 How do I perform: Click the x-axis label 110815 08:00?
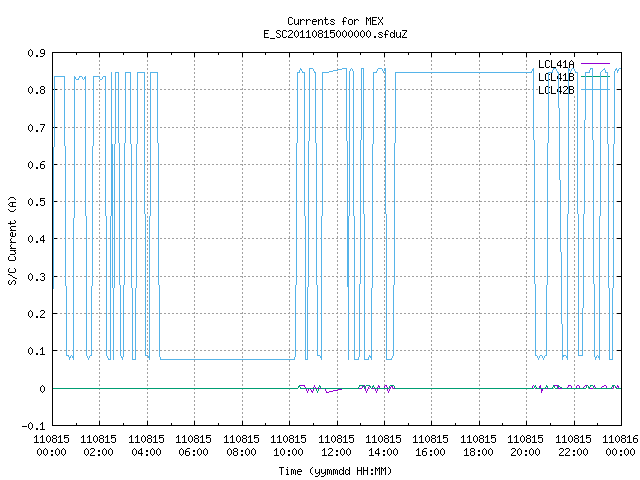(241, 446)
